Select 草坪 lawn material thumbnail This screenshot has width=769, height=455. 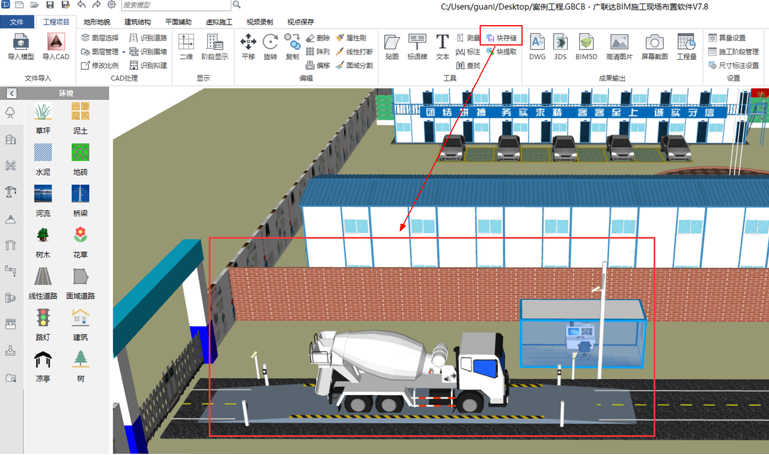coord(43,112)
